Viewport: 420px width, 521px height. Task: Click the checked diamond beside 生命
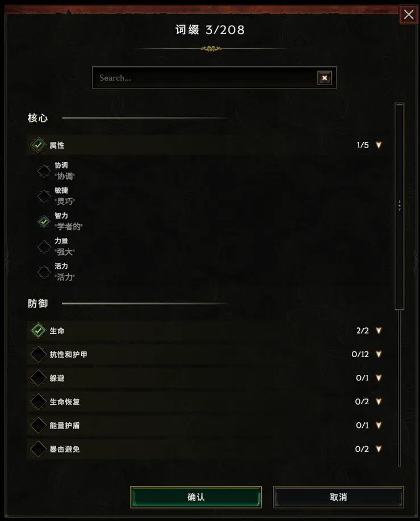click(x=38, y=330)
